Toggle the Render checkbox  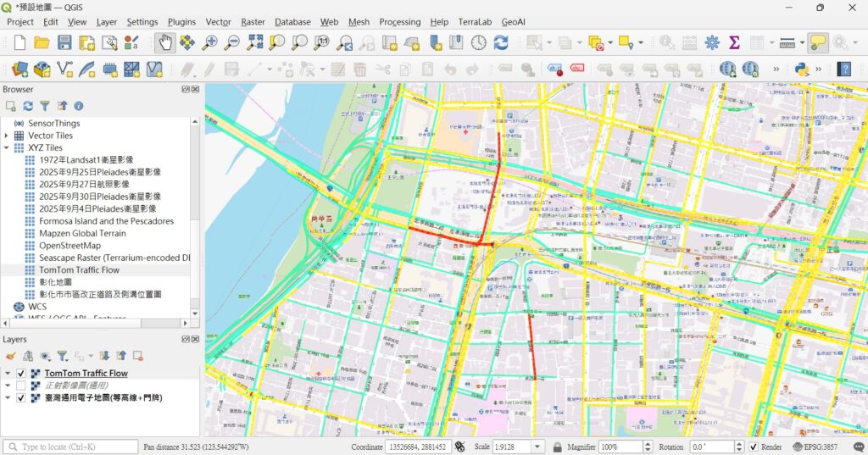[x=754, y=447]
